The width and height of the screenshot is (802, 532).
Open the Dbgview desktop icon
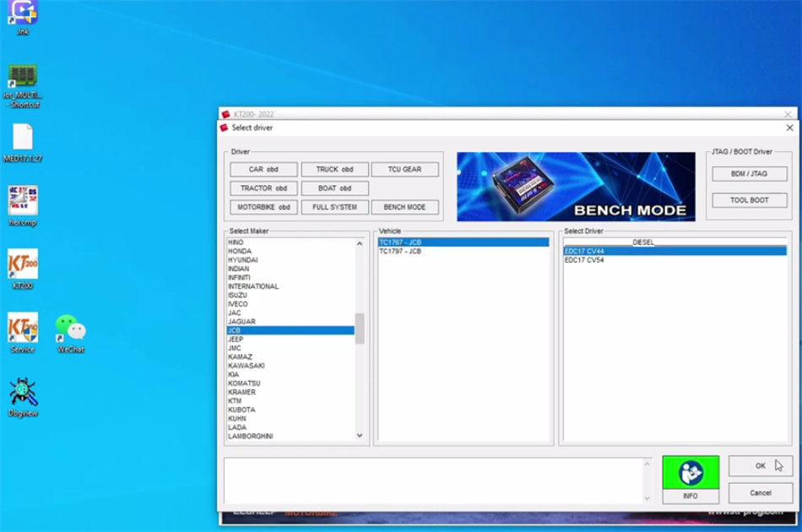coord(23,392)
